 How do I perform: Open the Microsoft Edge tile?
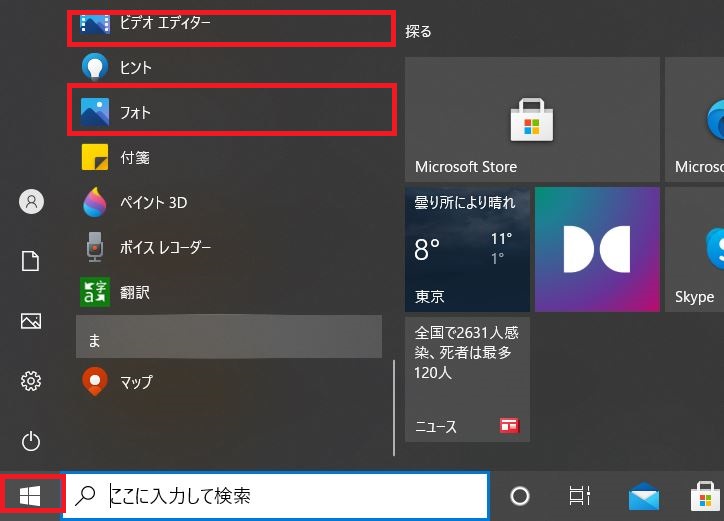pos(694,120)
